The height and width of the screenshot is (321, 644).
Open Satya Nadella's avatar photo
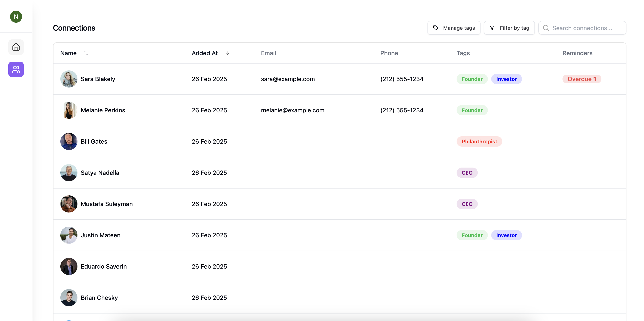pos(69,173)
